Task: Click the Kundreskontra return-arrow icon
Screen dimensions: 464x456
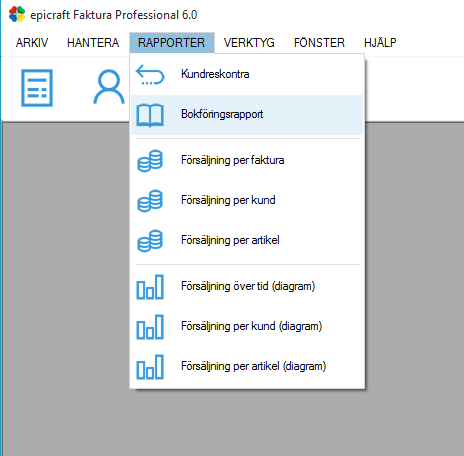Action: tap(150, 74)
